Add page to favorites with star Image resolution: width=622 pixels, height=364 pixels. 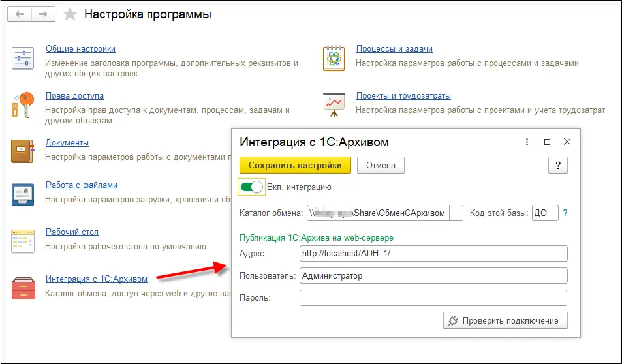pos(70,14)
